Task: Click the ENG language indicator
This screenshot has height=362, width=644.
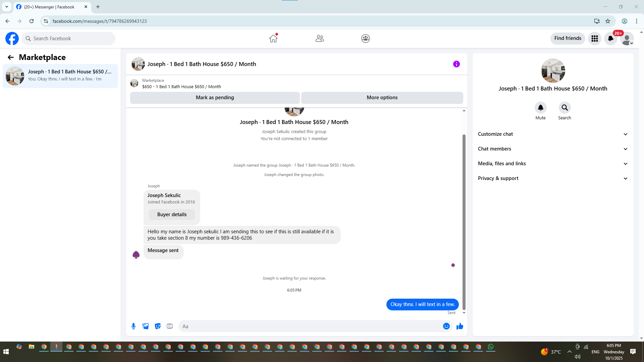Action: (x=596, y=352)
